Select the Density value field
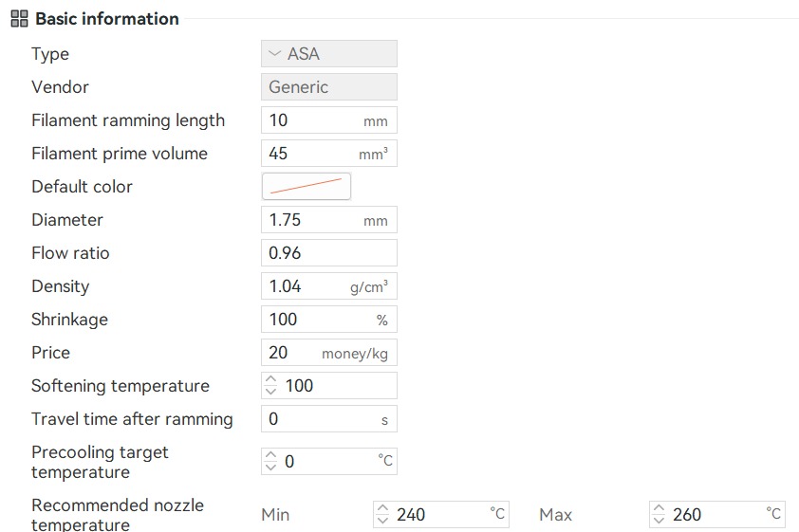Screen dimensions: 799x532 329,286
